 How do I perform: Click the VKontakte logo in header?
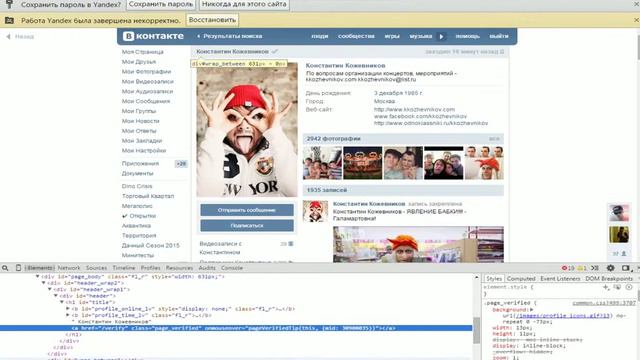153,36
